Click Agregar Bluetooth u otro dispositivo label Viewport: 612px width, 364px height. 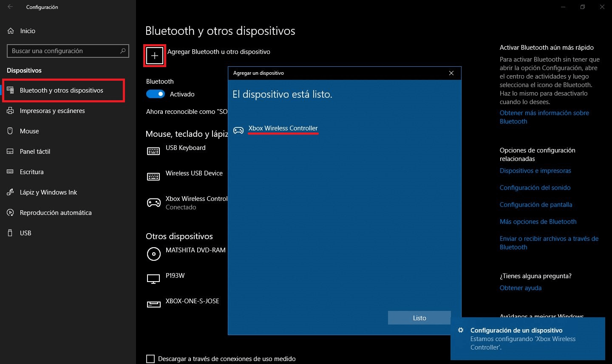click(x=219, y=52)
